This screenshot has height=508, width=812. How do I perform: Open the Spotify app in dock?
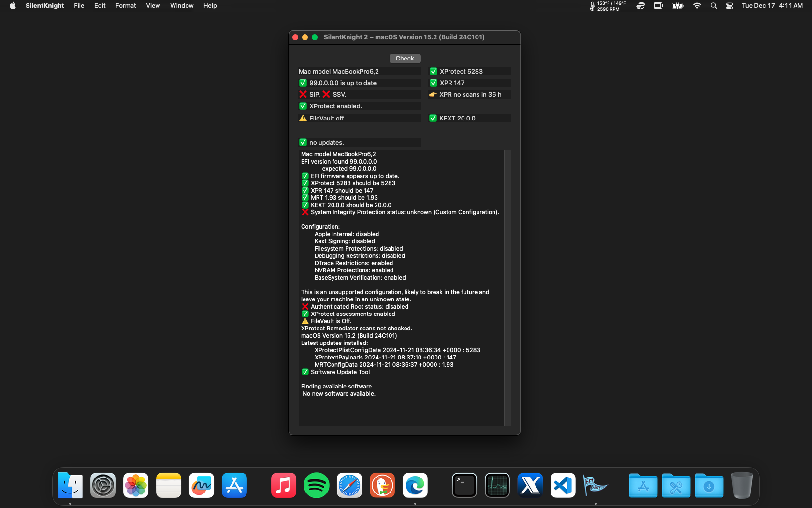tap(316, 485)
